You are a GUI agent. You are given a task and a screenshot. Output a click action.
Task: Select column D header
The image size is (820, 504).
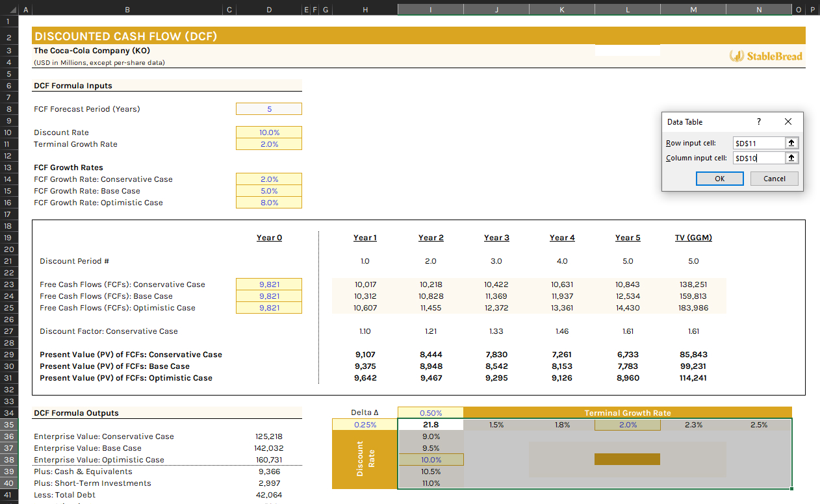click(268, 9)
